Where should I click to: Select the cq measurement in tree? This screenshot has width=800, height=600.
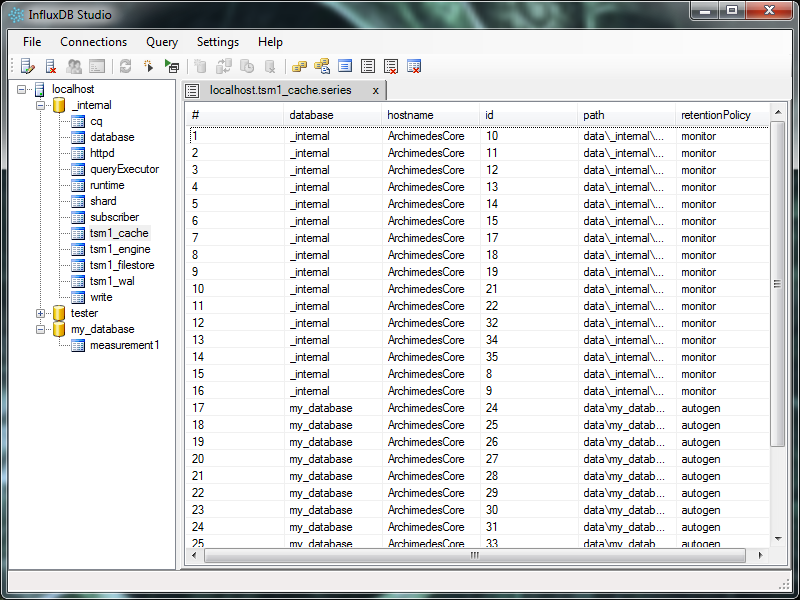tap(96, 121)
